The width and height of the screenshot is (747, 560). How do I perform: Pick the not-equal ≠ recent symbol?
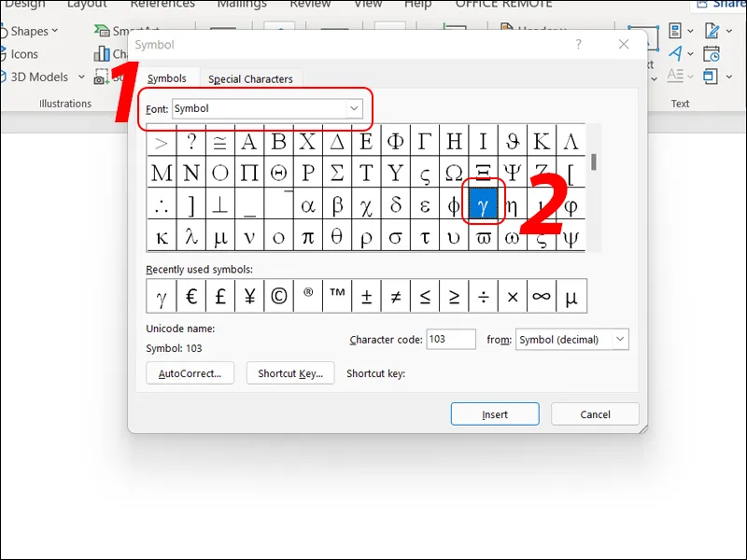pos(395,296)
